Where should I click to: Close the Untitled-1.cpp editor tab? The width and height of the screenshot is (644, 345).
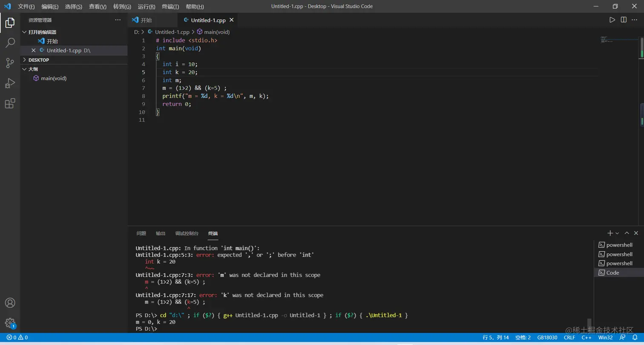[x=232, y=20]
